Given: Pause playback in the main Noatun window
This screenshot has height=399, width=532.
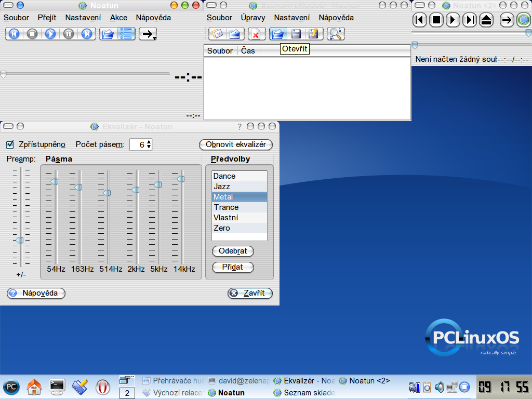Looking at the screenshot, I should (x=69, y=34).
